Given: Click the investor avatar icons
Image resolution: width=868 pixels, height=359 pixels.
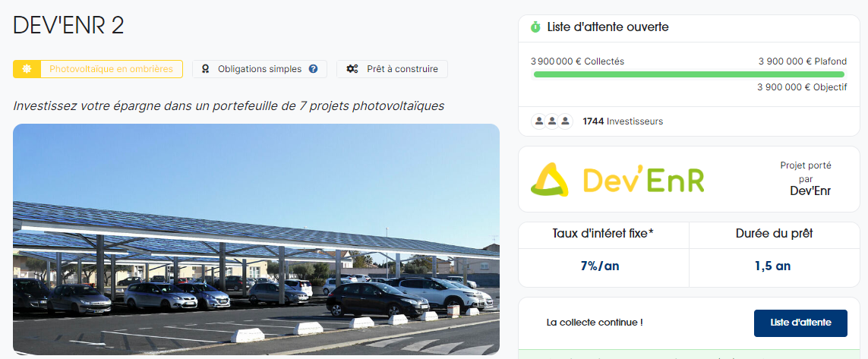Looking at the screenshot, I should pos(551,121).
